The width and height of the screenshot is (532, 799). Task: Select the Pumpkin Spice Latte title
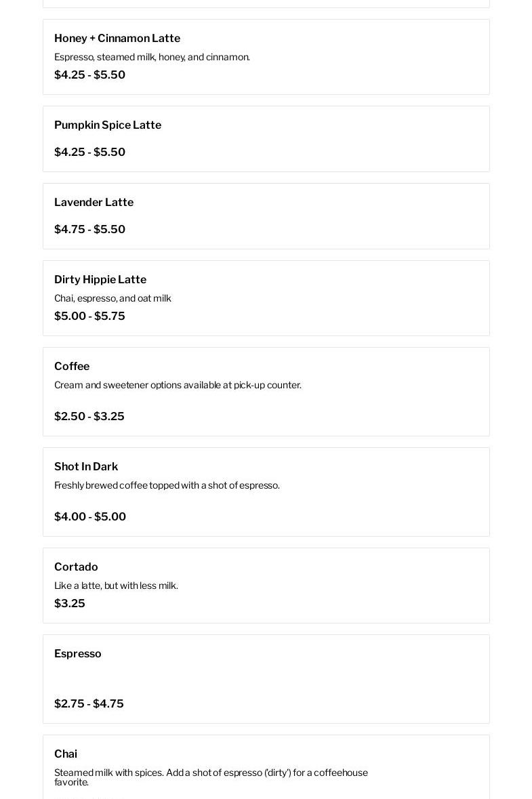tap(108, 125)
